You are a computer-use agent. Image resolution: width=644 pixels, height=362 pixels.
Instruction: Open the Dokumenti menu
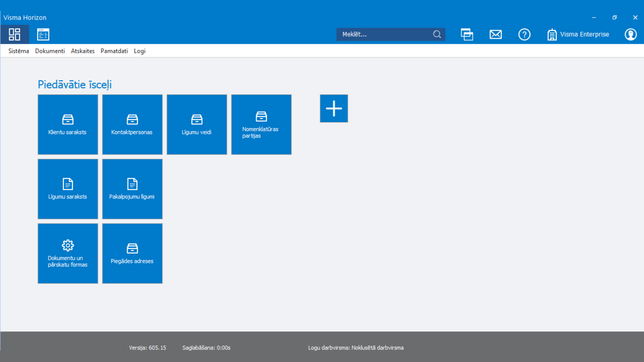click(x=50, y=51)
